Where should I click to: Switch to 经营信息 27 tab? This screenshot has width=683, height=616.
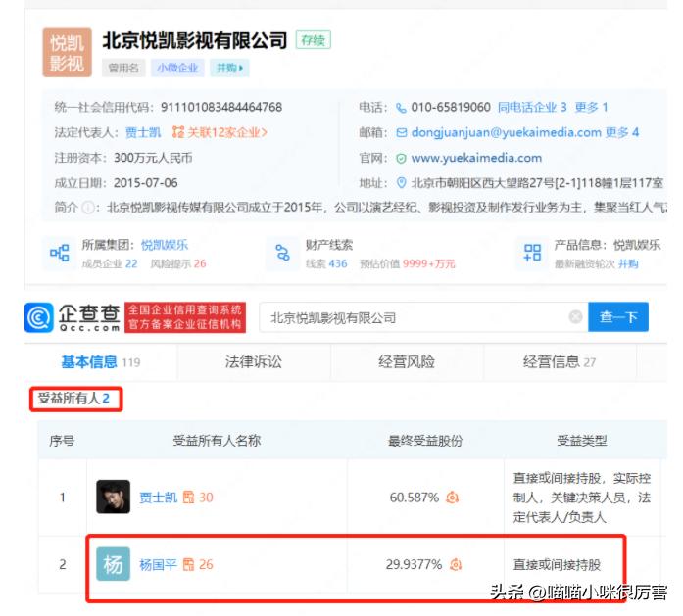click(560, 362)
